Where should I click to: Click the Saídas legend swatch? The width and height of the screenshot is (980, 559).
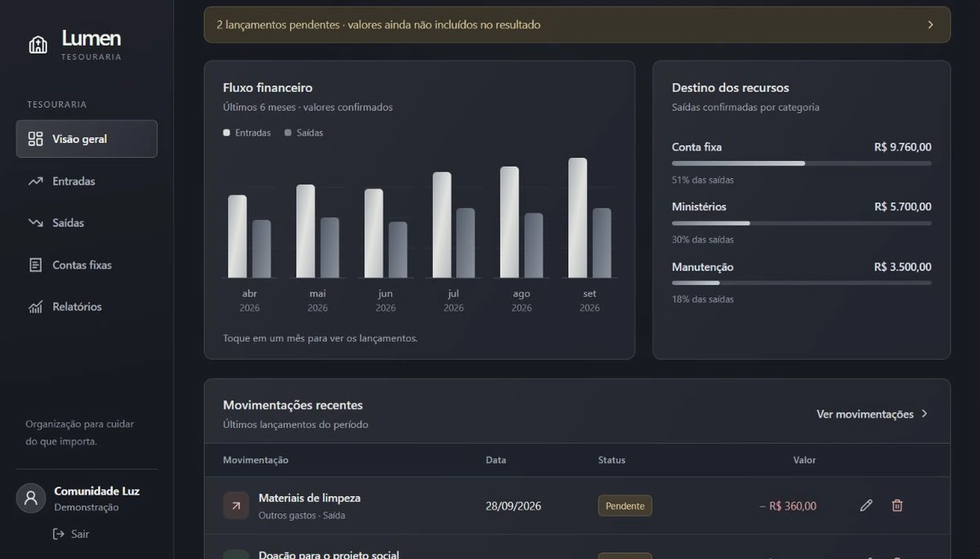(x=288, y=132)
